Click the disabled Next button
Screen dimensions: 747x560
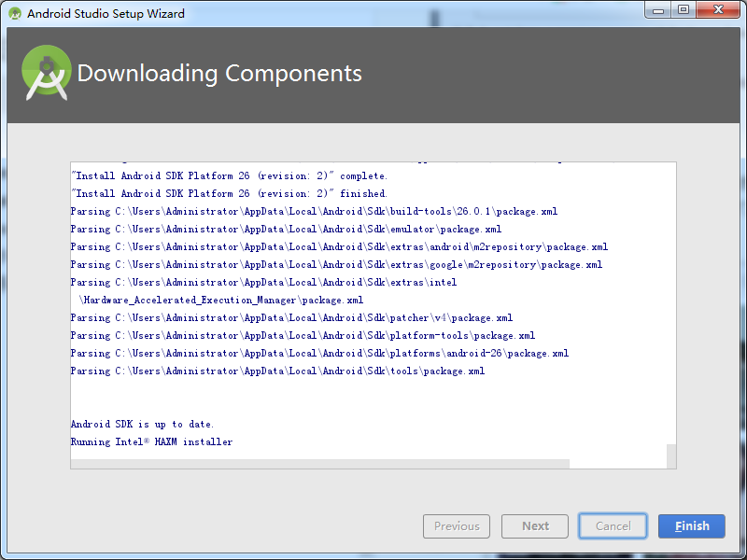coord(535,526)
